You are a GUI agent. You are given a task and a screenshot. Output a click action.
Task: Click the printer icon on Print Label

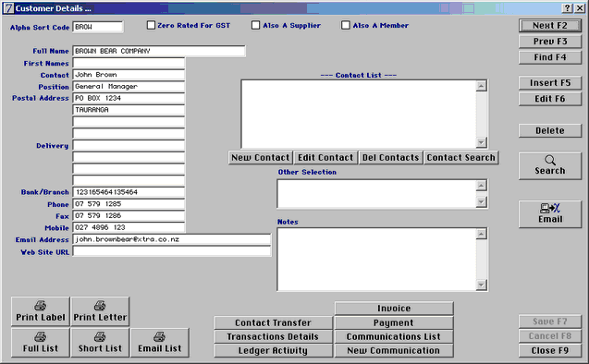click(x=40, y=306)
